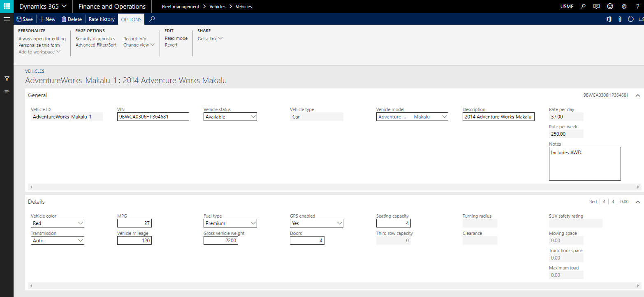
Task: Switch to Read mode
Action: pos(176,38)
